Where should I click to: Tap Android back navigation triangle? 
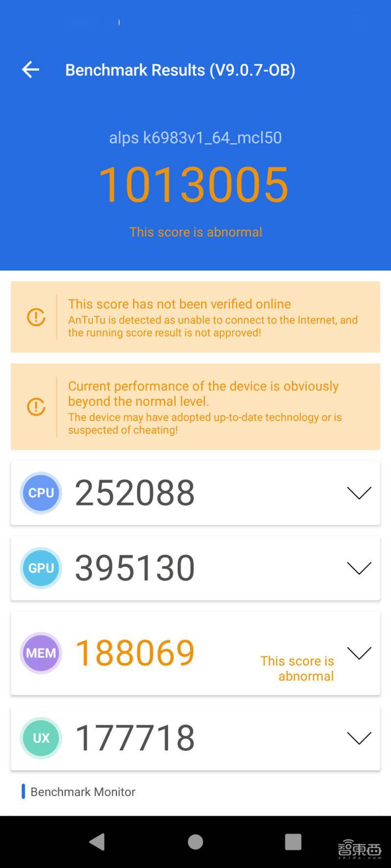(x=97, y=842)
